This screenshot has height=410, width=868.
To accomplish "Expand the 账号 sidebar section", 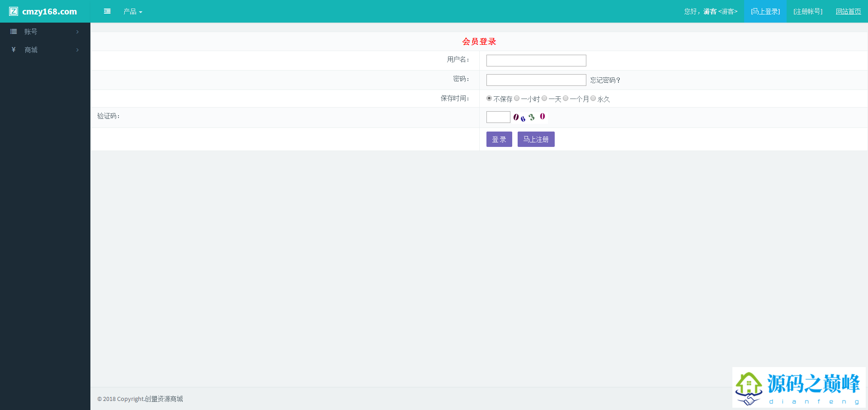I will (x=45, y=32).
